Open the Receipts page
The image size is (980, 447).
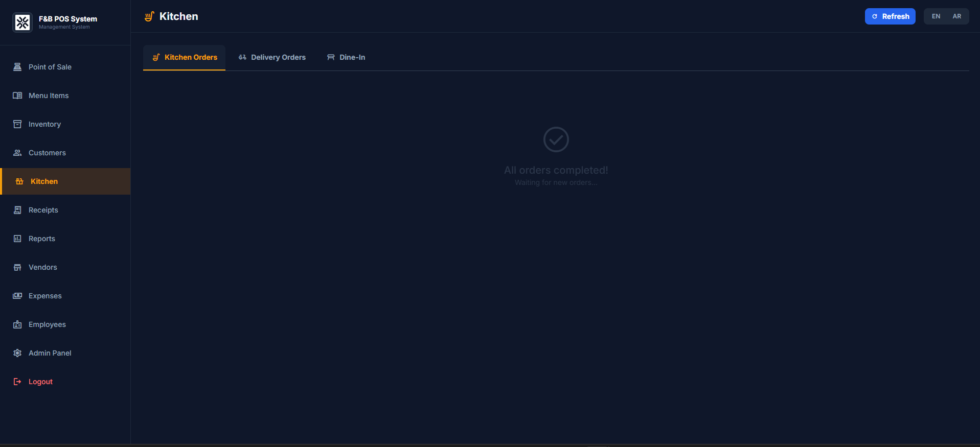point(65,210)
